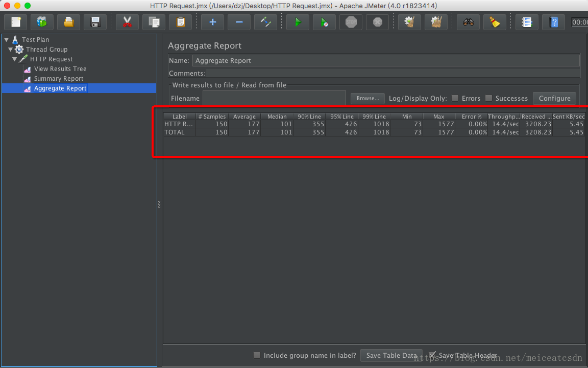Collapse the HTTP Request disclosure triangle

click(x=15, y=59)
